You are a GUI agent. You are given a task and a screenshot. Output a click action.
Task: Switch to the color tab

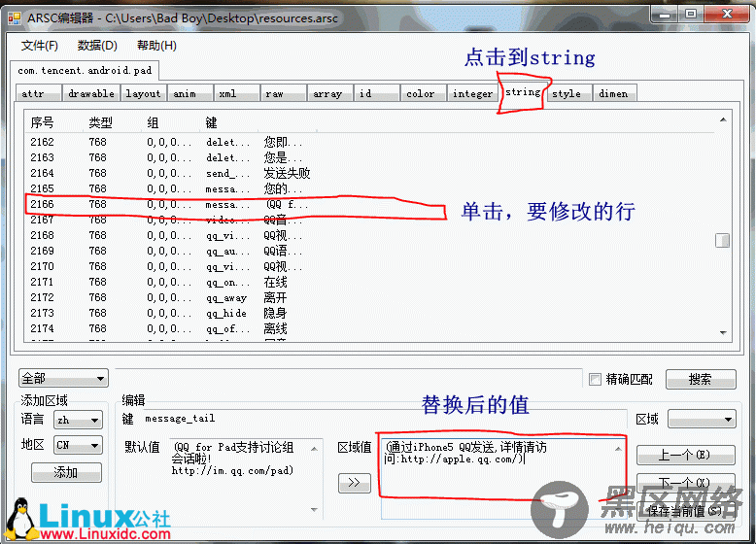coord(423,93)
